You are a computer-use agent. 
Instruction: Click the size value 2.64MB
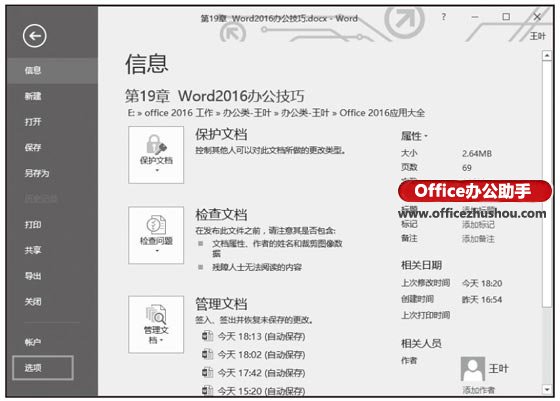coord(477,154)
